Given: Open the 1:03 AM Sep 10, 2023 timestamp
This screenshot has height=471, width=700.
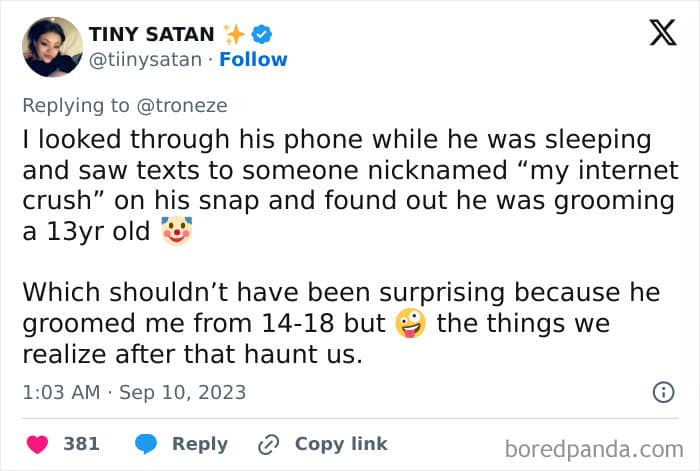Looking at the screenshot, I should point(134,392).
